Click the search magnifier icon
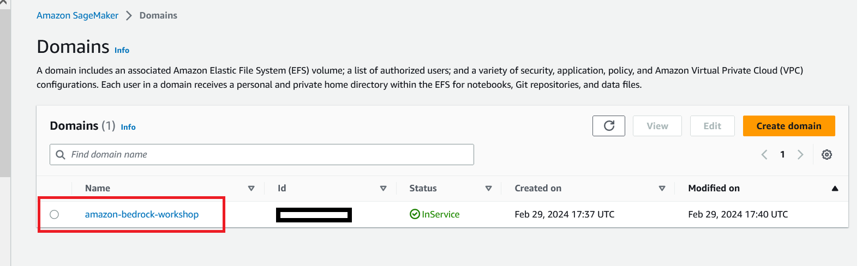 [x=61, y=155]
